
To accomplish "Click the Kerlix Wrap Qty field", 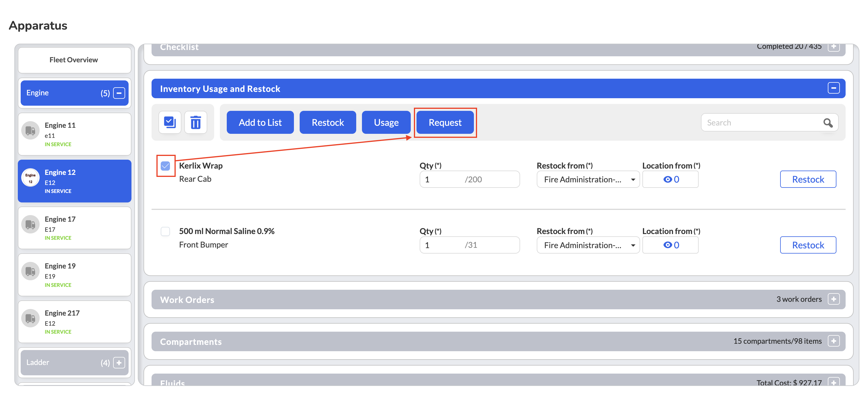I will click(x=470, y=179).
